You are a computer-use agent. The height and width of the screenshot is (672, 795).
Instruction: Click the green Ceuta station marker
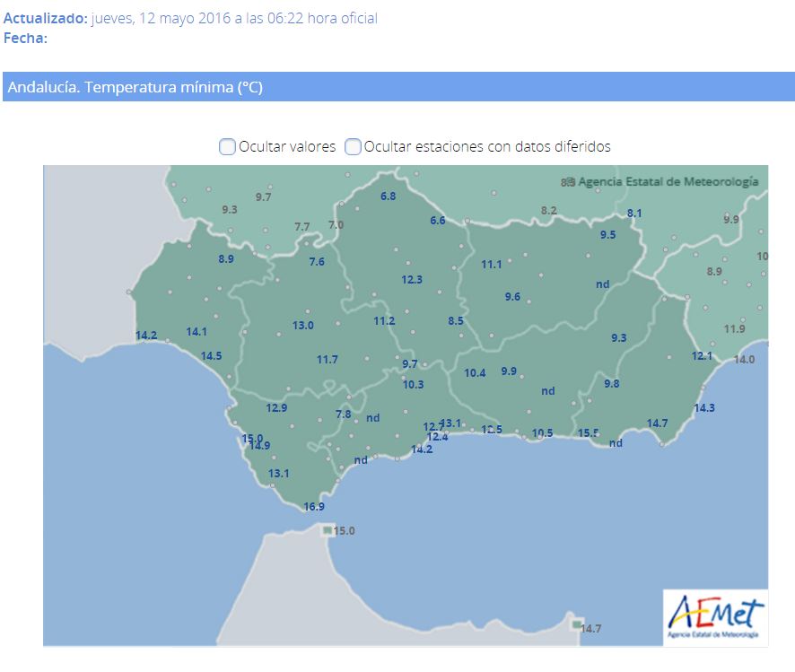tap(327, 530)
